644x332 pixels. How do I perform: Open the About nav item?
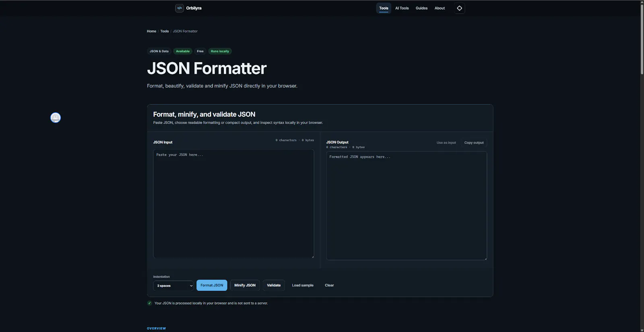coord(440,8)
